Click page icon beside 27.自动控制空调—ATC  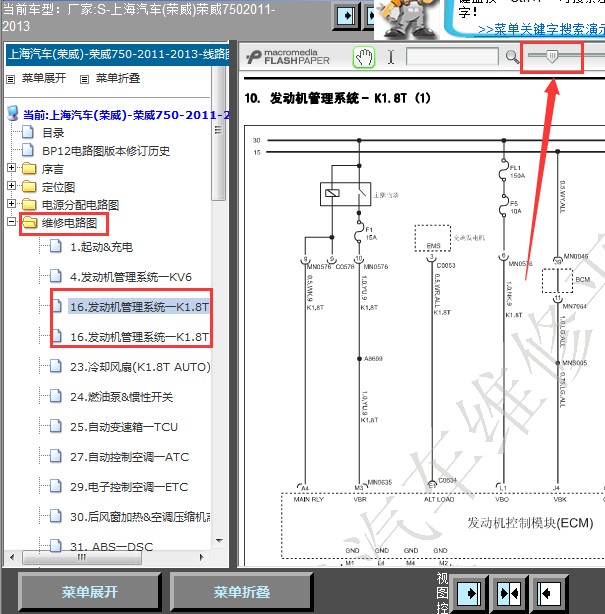[56, 456]
